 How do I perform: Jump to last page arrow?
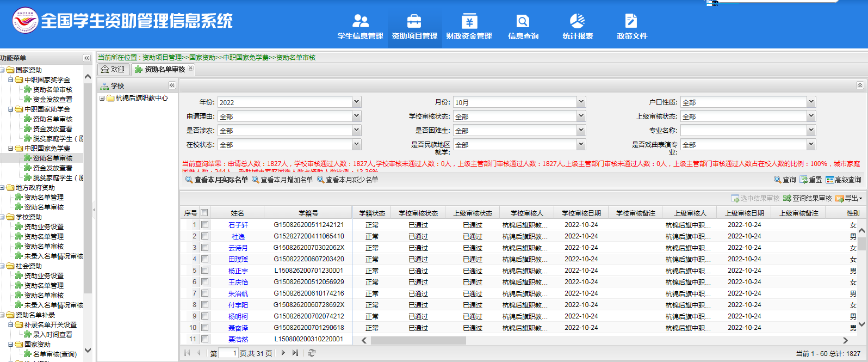(295, 353)
